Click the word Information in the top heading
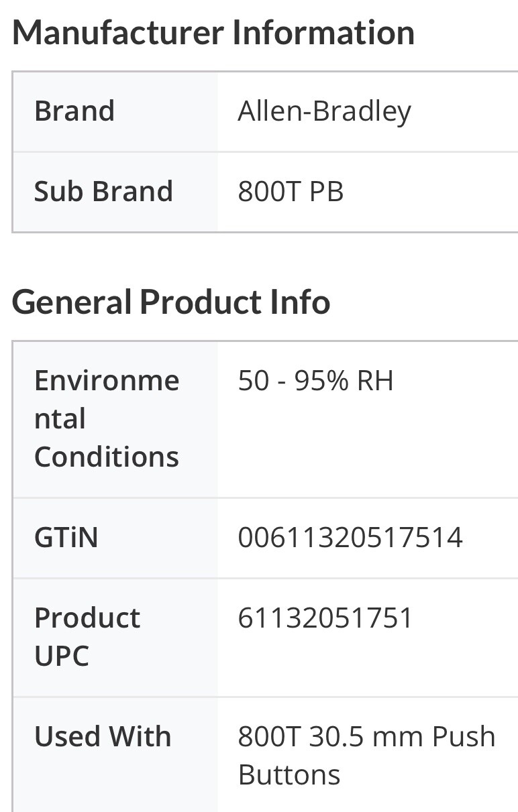 pos(323,33)
